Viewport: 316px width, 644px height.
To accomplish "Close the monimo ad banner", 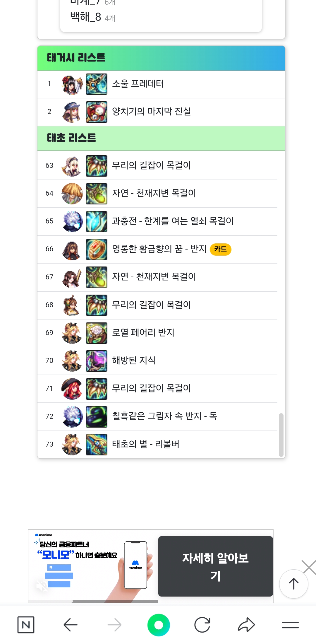I will [309, 568].
